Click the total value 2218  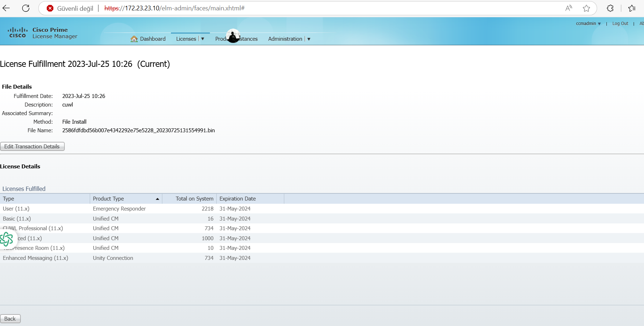point(207,209)
